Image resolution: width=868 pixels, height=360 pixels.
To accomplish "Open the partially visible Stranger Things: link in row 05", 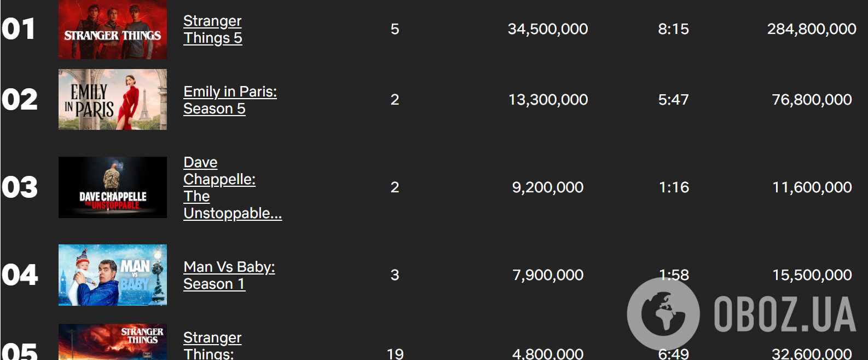I will pyautogui.click(x=212, y=345).
